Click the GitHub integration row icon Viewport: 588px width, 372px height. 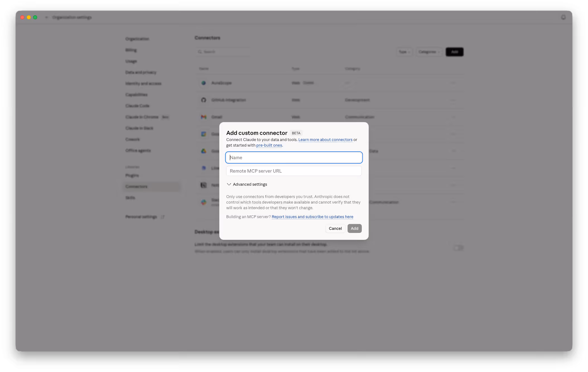coord(204,100)
